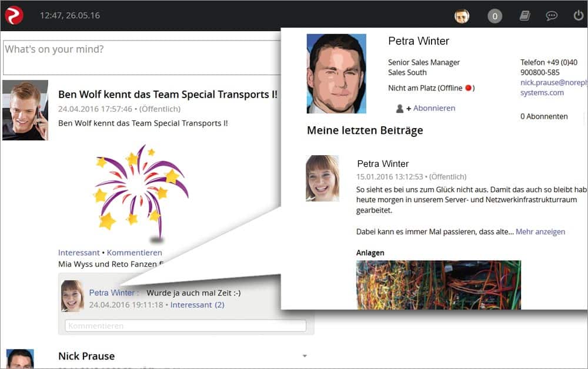Open the chat bubble icon
This screenshot has width=588, height=369.
click(552, 16)
